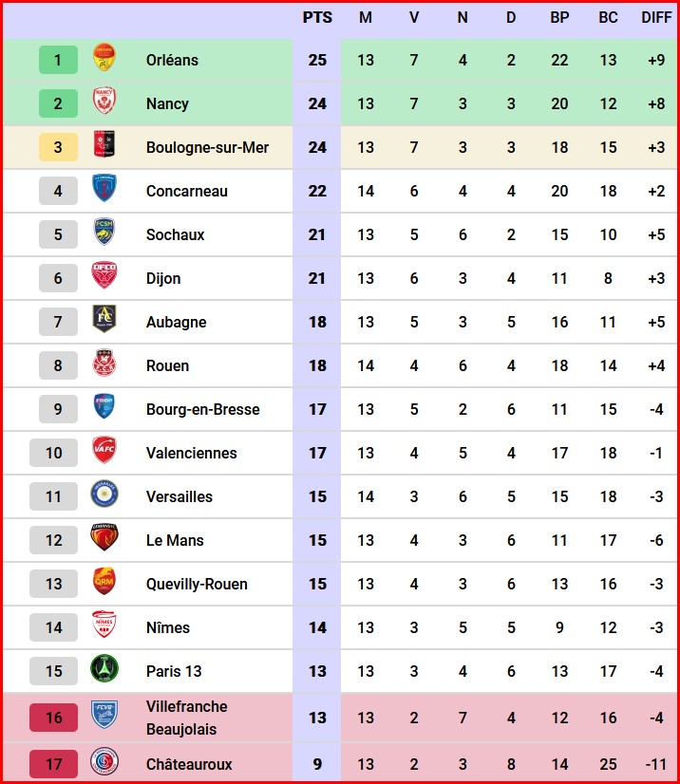Viewport: 680px width, 784px height.
Task: Sort by the PTS column header
Action: point(317,17)
